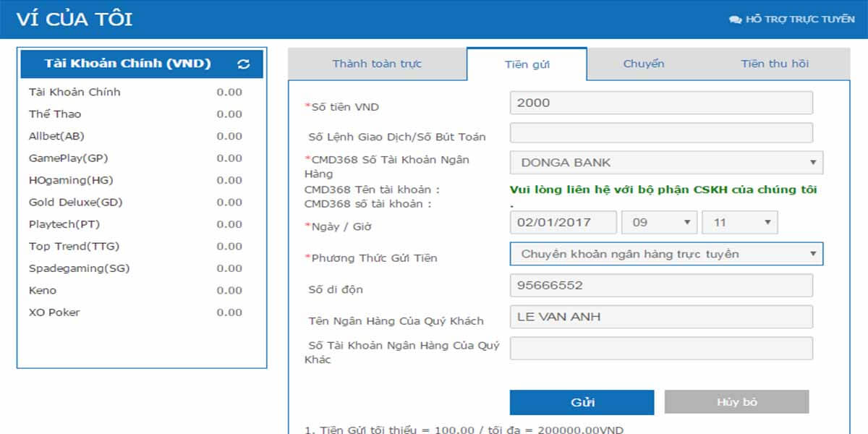Open the Chuyển tab

[644, 64]
